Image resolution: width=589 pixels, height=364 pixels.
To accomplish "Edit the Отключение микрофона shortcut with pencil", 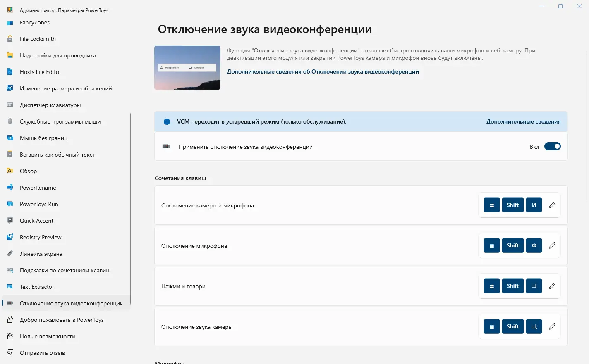I will [x=552, y=245].
